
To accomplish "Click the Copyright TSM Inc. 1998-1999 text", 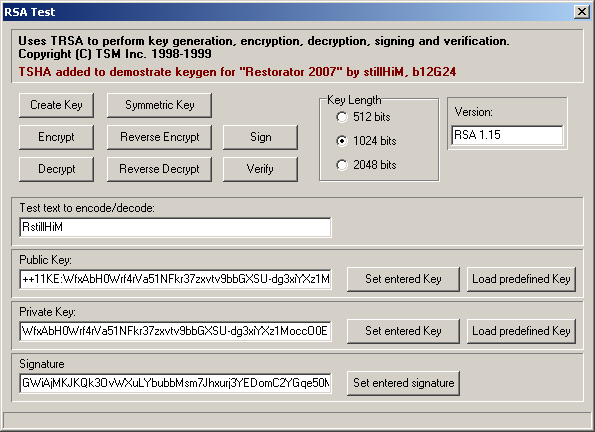I will (115, 54).
